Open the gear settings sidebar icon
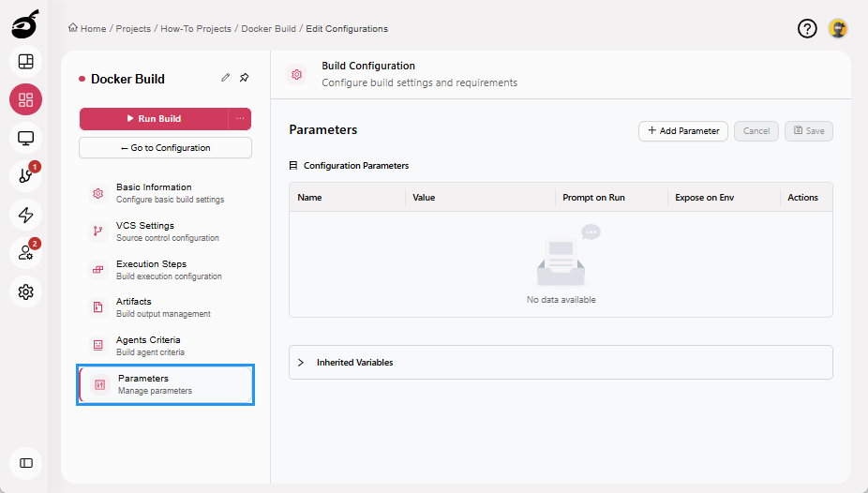 (26, 291)
